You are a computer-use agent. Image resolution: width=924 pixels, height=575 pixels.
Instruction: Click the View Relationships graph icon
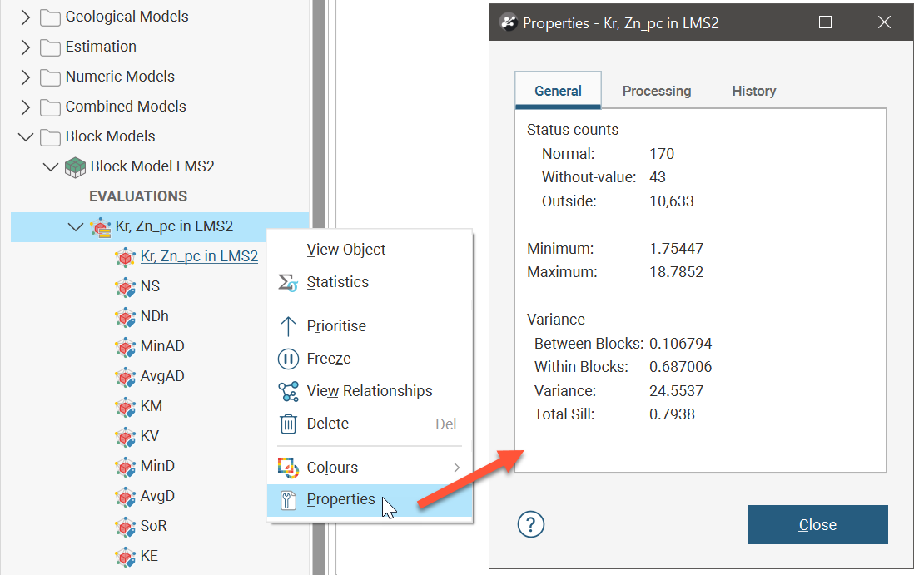click(288, 391)
